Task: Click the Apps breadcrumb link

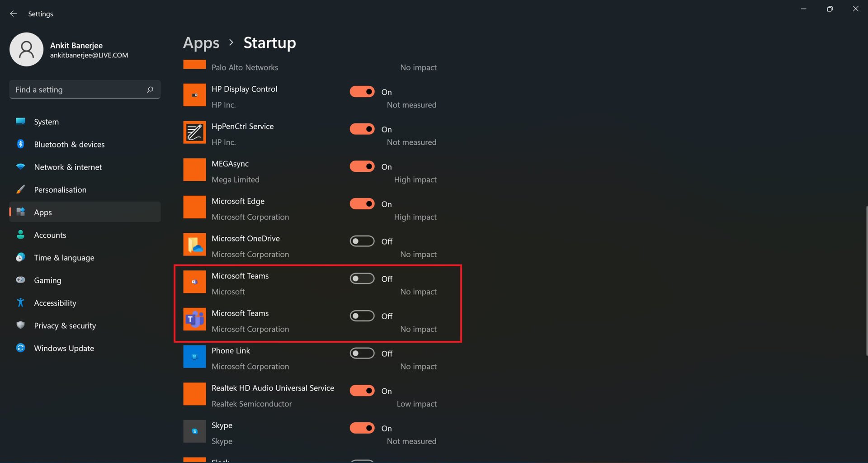Action: 201,43
